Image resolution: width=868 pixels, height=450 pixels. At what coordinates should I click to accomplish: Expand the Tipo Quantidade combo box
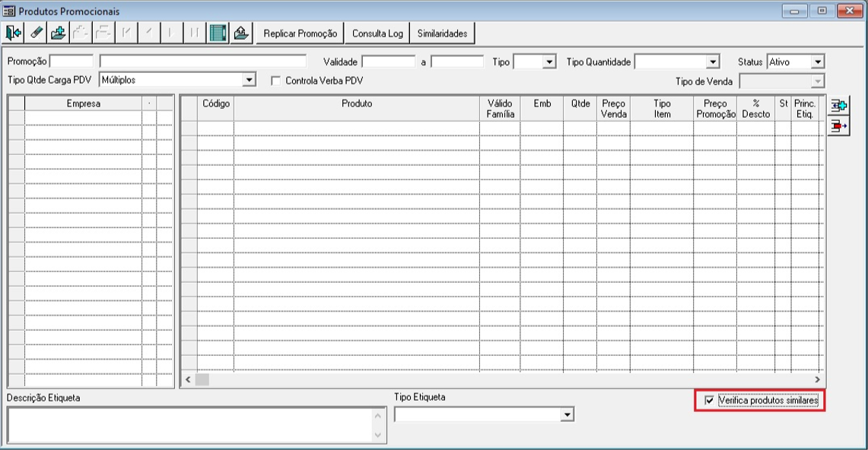(713, 62)
